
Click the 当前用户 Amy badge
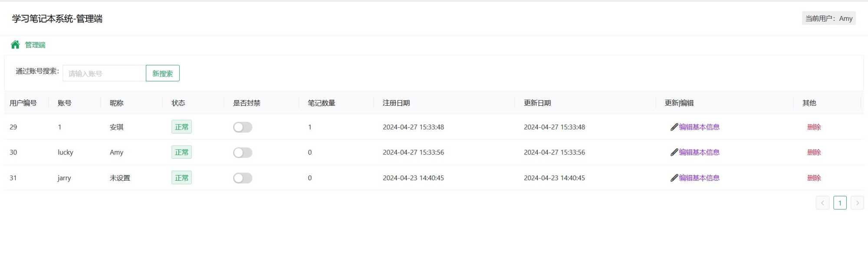click(829, 18)
